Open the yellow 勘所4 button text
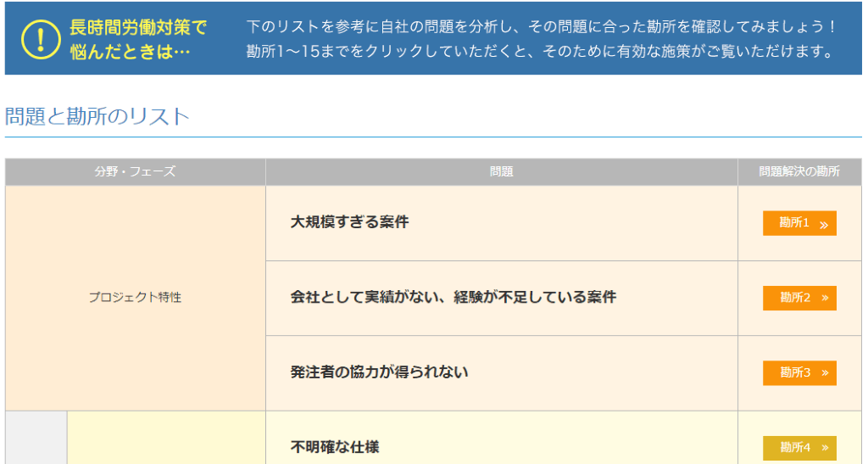Viewport: 868px width, 464px height. [795, 448]
